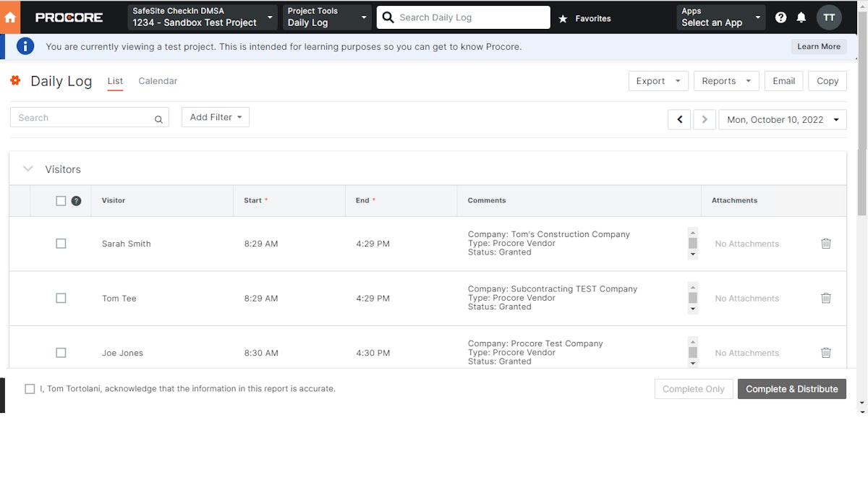Open the notifications bell
Viewport: 868px width, 488px height.
point(801,17)
